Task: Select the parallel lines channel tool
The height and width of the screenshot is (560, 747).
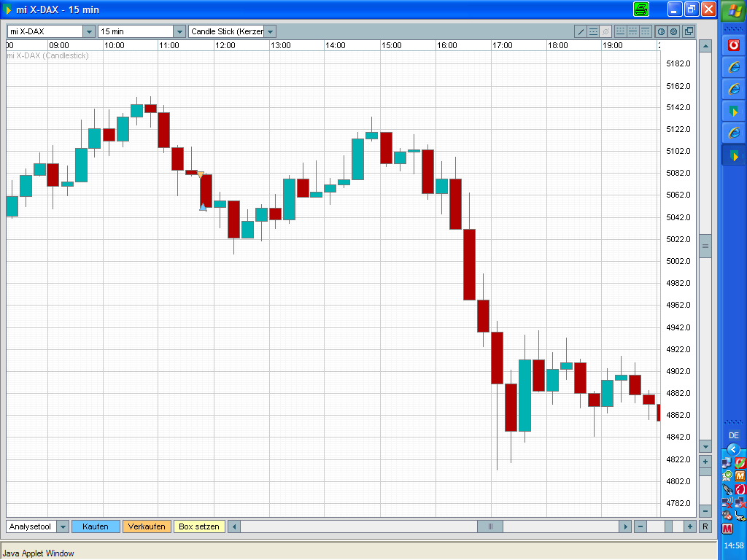Action: [x=593, y=32]
